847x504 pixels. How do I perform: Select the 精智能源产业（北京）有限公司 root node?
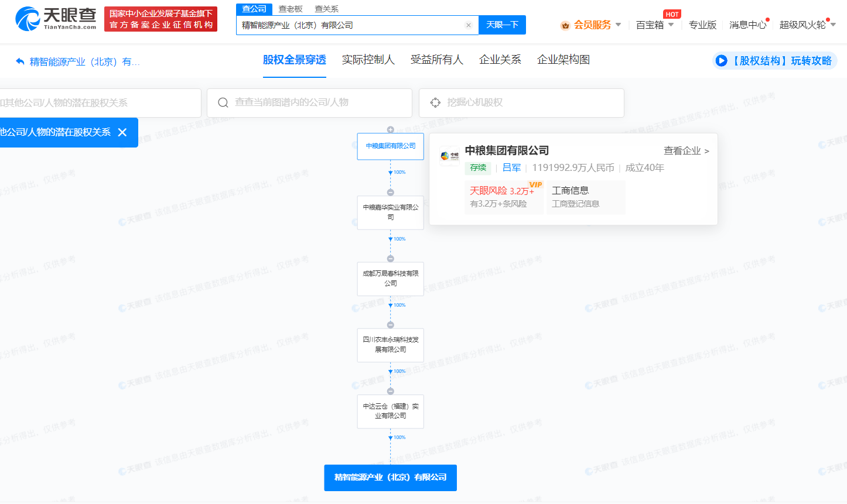(391, 478)
